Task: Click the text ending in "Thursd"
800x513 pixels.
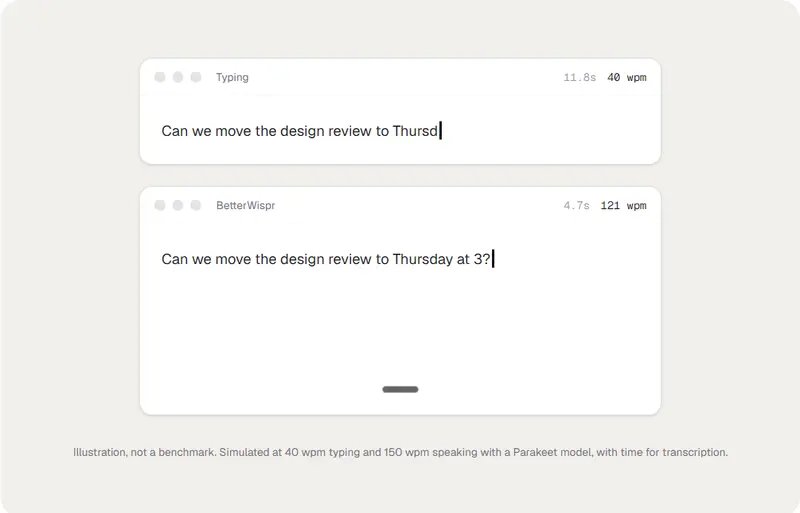Action: pyautogui.click(x=299, y=131)
